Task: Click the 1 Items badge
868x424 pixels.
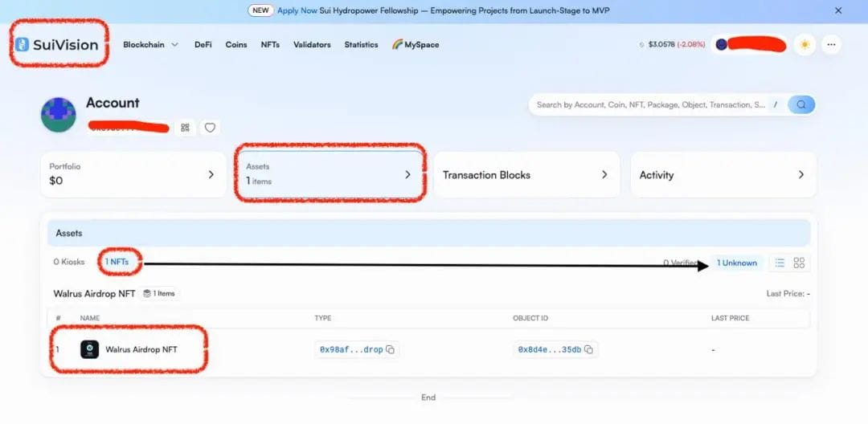Action: [x=159, y=294]
